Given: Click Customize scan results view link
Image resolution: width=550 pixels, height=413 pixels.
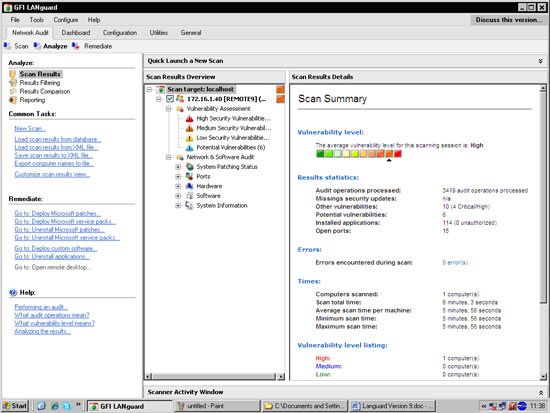Looking at the screenshot, I should point(52,174).
